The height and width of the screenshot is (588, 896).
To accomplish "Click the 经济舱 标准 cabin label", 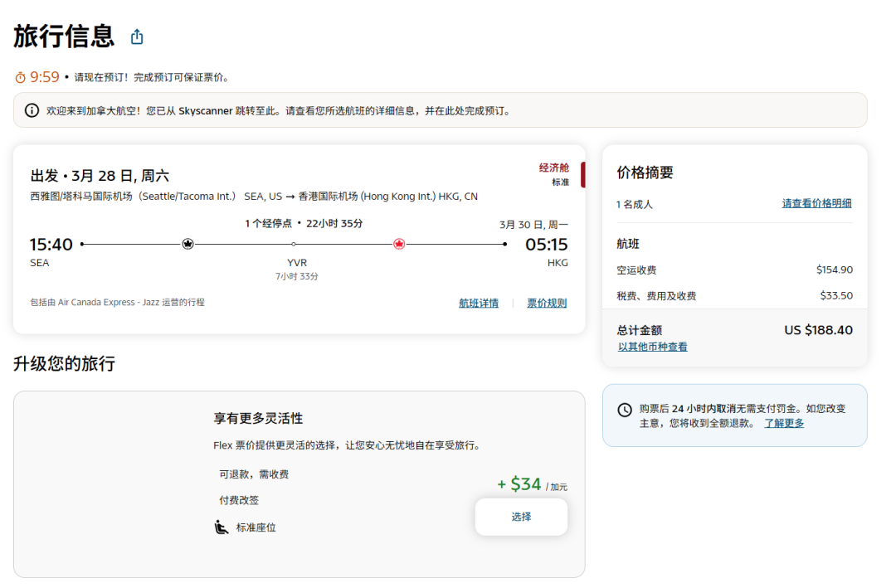I will pos(553,174).
